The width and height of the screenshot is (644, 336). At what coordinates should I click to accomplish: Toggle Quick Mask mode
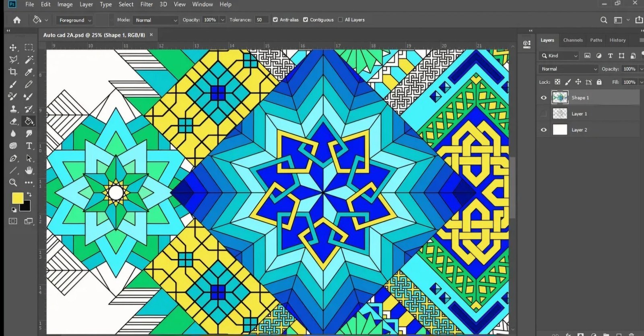click(13, 221)
